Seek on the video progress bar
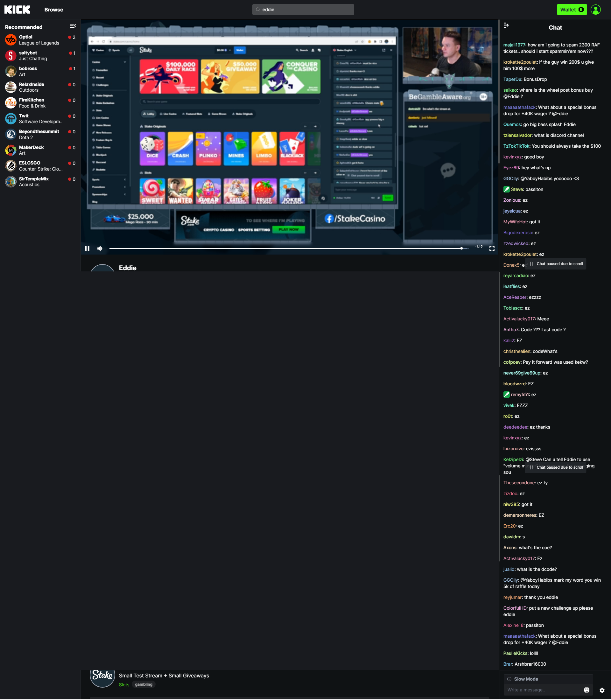This screenshot has width=611, height=700. [x=289, y=248]
